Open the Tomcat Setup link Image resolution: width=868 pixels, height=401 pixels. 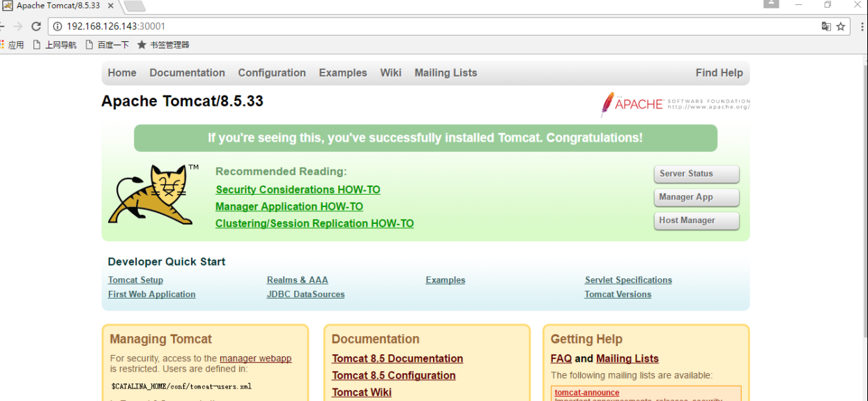[135, 280]
